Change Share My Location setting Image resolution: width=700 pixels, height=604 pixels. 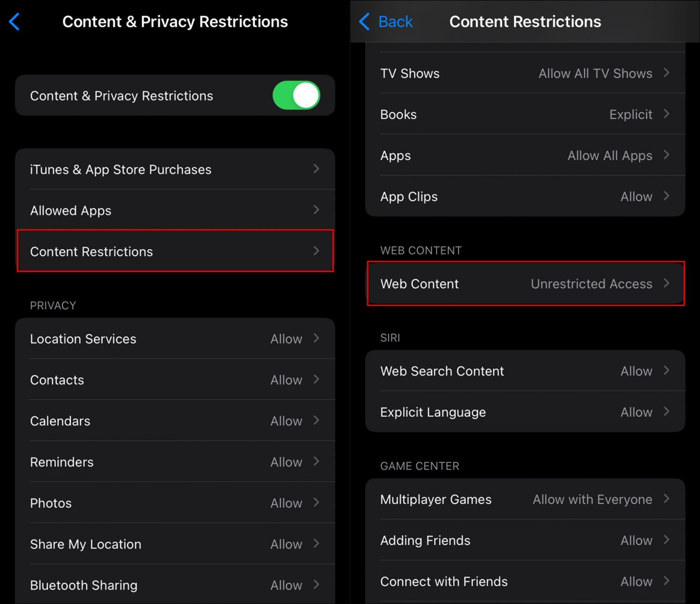tap(175, 543)
